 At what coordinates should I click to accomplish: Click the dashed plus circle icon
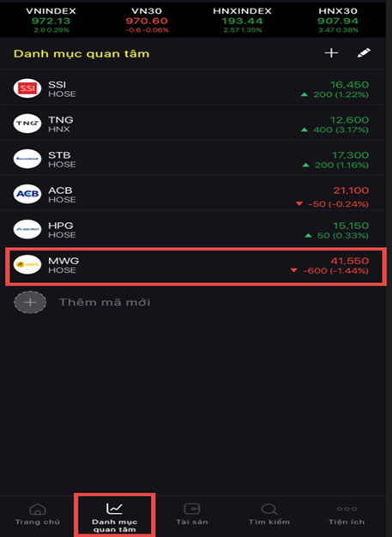pos(30,302)
